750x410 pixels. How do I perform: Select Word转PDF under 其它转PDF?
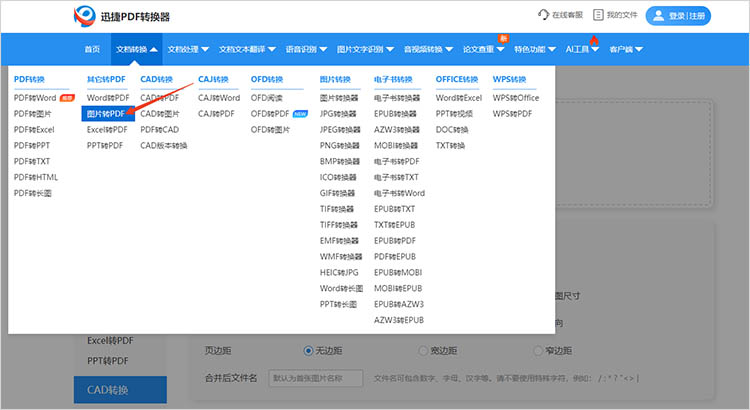(x=108, y=98)
